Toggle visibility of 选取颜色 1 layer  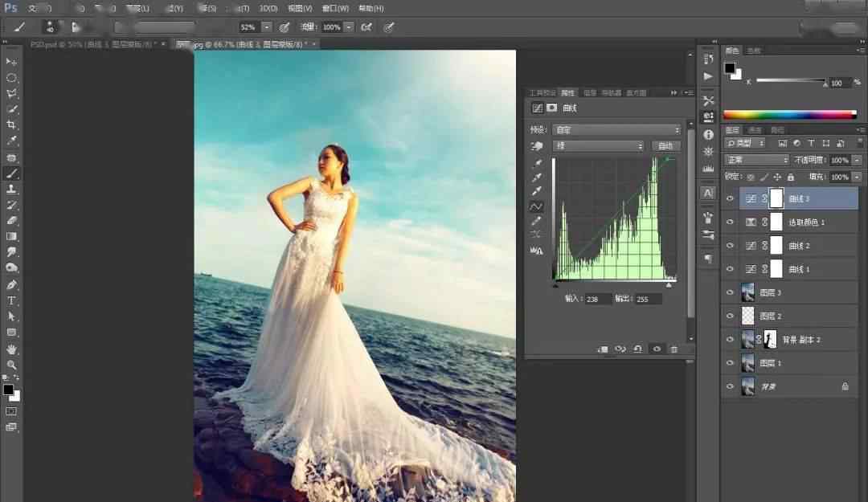[730, 222]
